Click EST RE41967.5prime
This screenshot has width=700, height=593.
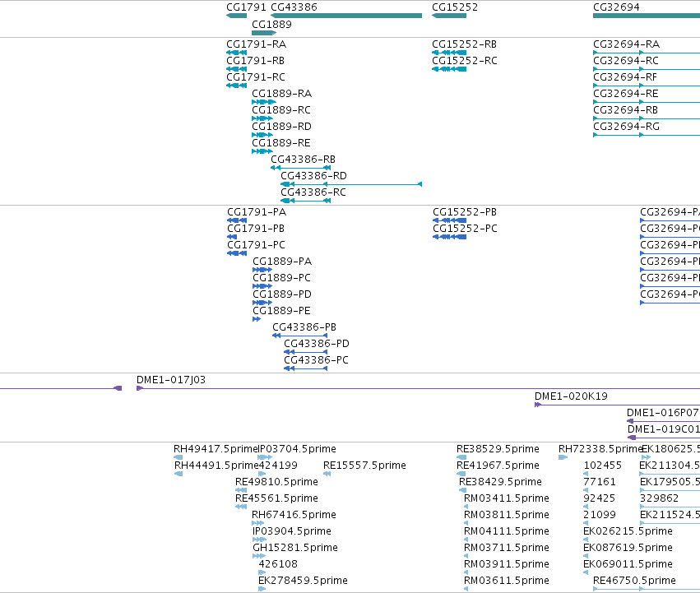click(x=498, y=466)
